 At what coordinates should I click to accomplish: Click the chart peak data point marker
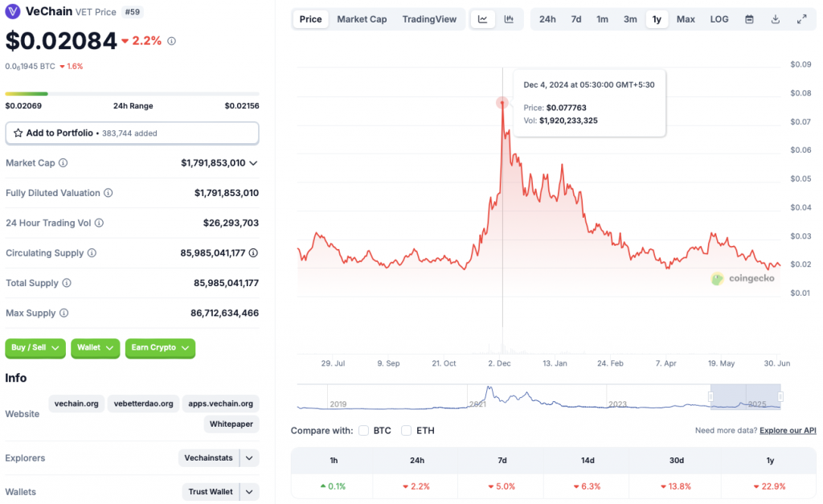point(502,102)
